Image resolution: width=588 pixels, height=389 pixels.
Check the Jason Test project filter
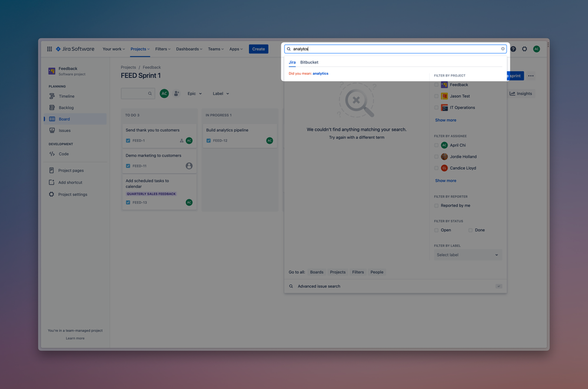pos(436,97)
